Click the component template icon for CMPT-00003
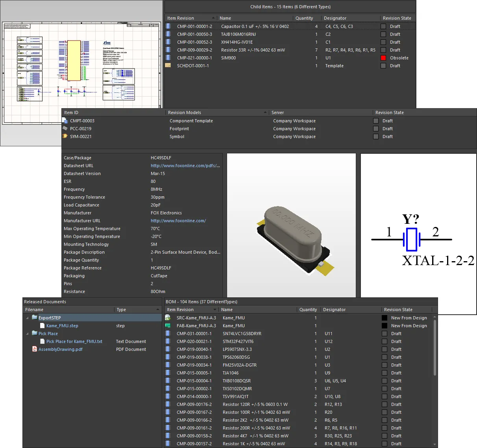The image size is (477, 448). 65,121
